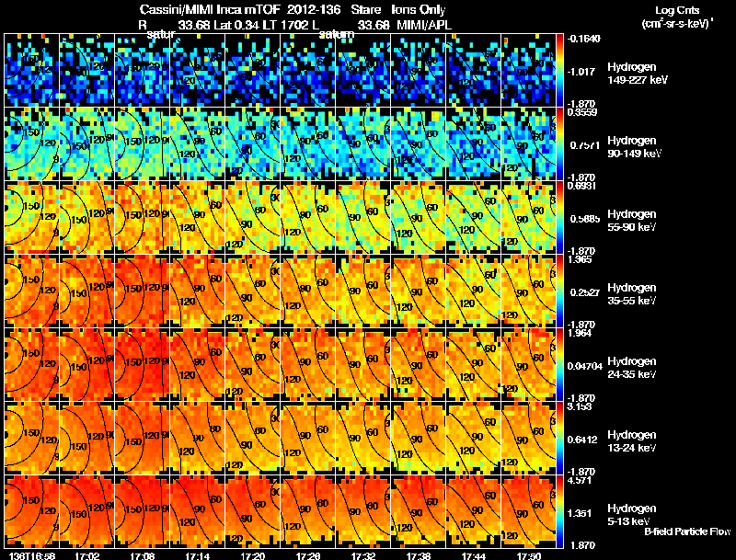Select the 'Lat 0.34' value in header
Viewport: 736px width, 560px height.
[236, 25]
